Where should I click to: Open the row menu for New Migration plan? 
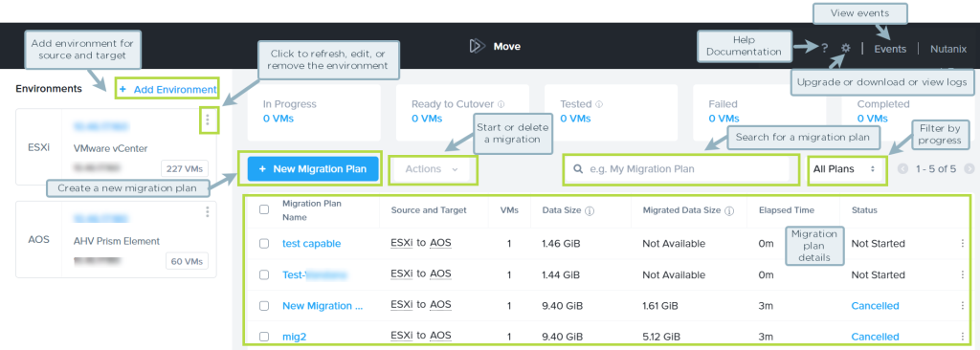click(x=963, y=306)
